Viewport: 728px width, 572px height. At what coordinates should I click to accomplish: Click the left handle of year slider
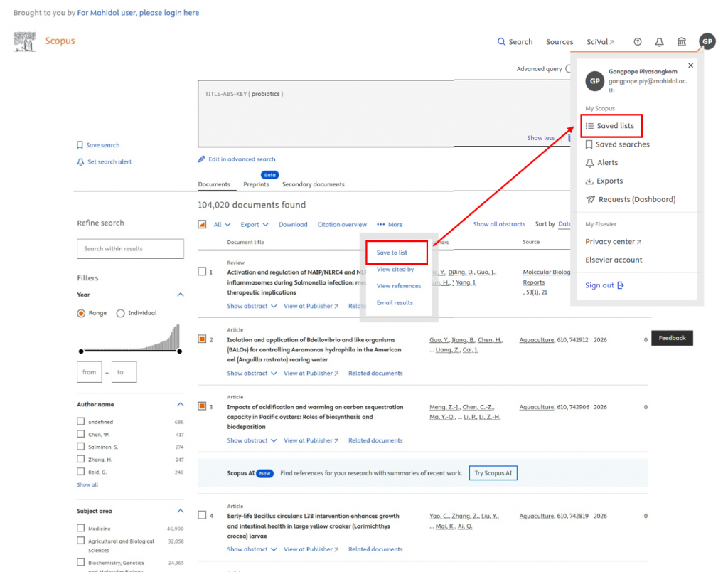click(81, 351)
